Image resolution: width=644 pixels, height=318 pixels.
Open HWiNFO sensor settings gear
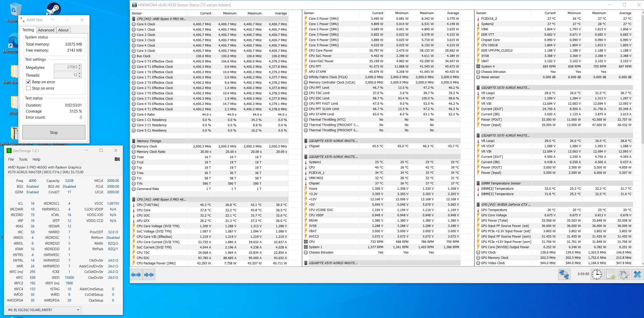(624, 274)
